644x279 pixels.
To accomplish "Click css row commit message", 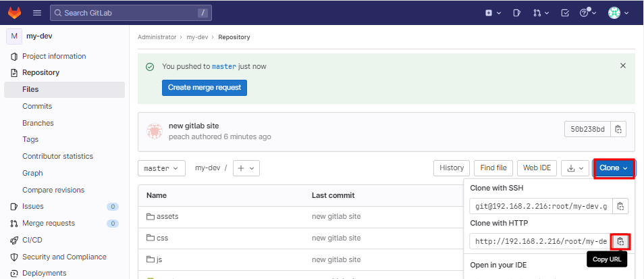I will [336, 238].
